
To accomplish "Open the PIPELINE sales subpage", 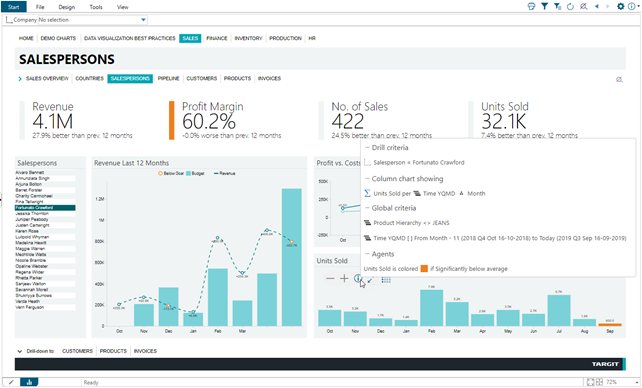I will pos(168,79).
